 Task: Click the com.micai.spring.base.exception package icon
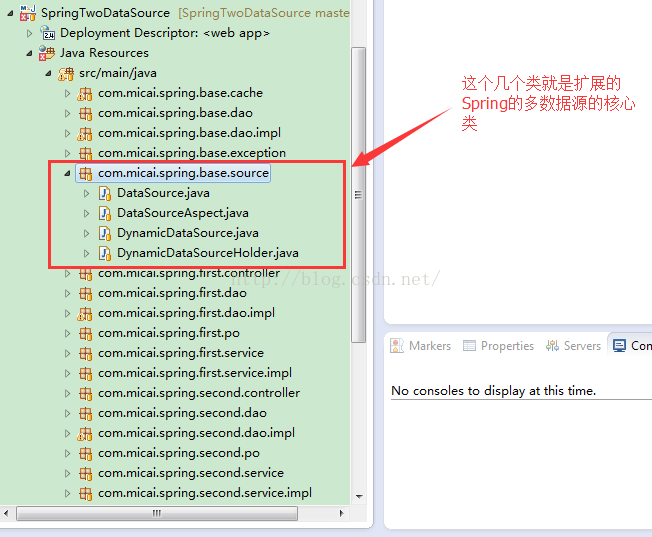coord(86,153)
